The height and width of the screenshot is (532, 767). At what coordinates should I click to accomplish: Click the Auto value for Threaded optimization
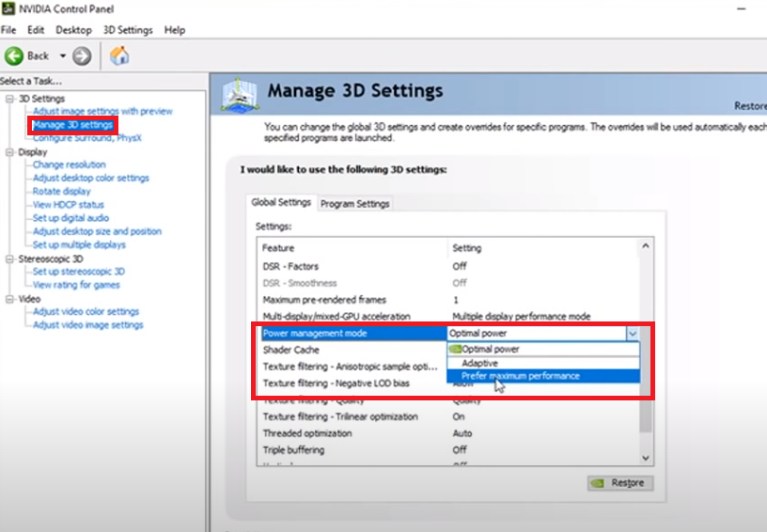click(x=462, y=433)
